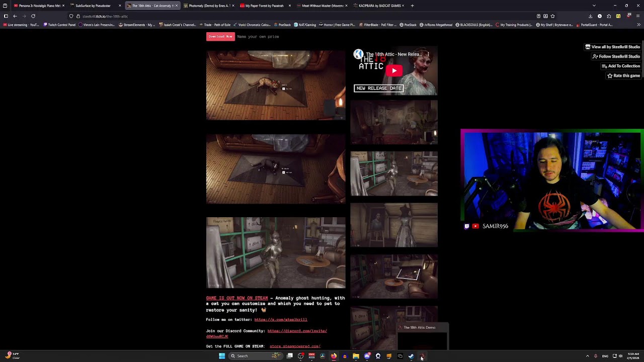644x362 pixels.
Task: Open View all by Steelkrill Studio
Action: pyautogui.click(x=612, y=47)
